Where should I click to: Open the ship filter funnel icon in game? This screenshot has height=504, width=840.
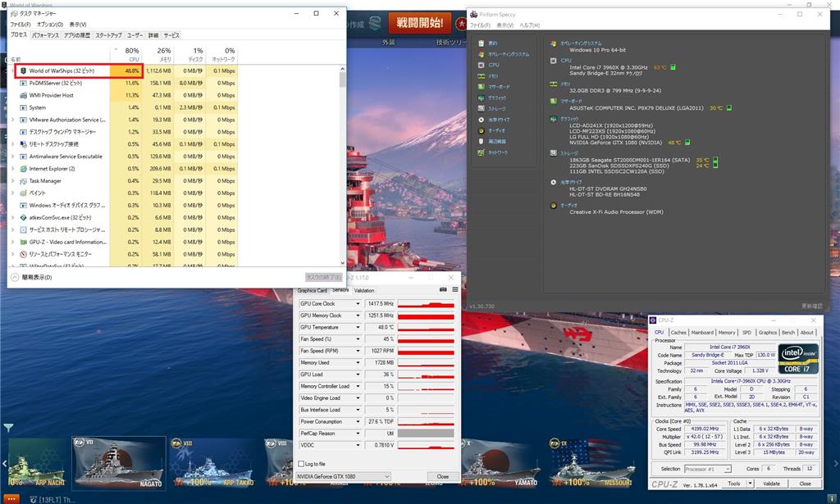(x=8, y=428)
